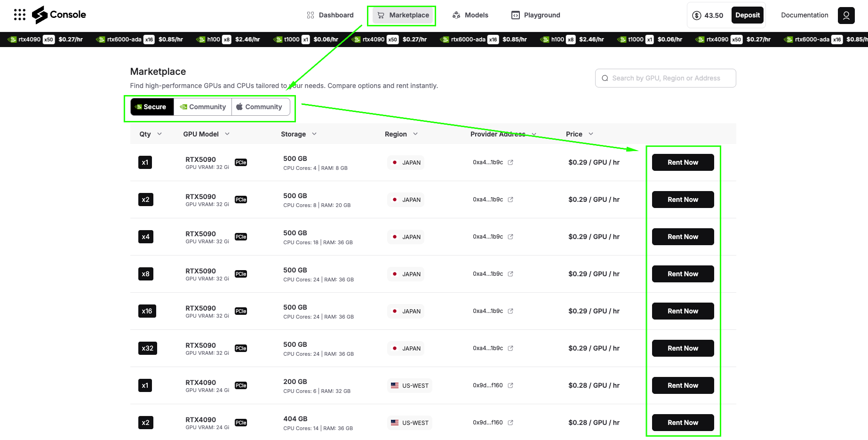Select the Secure NVIDIA toggle option
The width and height of the screenshot is (868, 440).
click(x=151, y=107)
